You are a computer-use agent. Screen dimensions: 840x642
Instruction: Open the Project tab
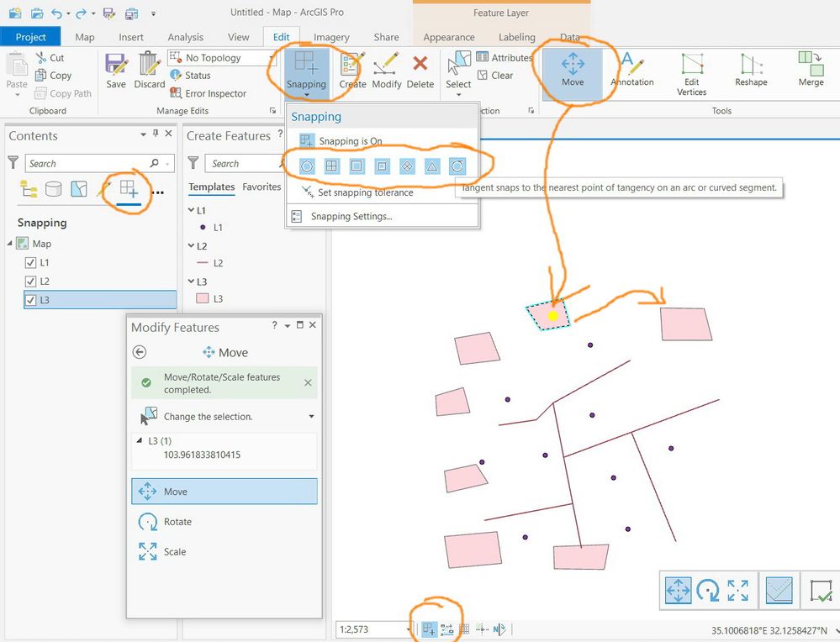point(30,37)
